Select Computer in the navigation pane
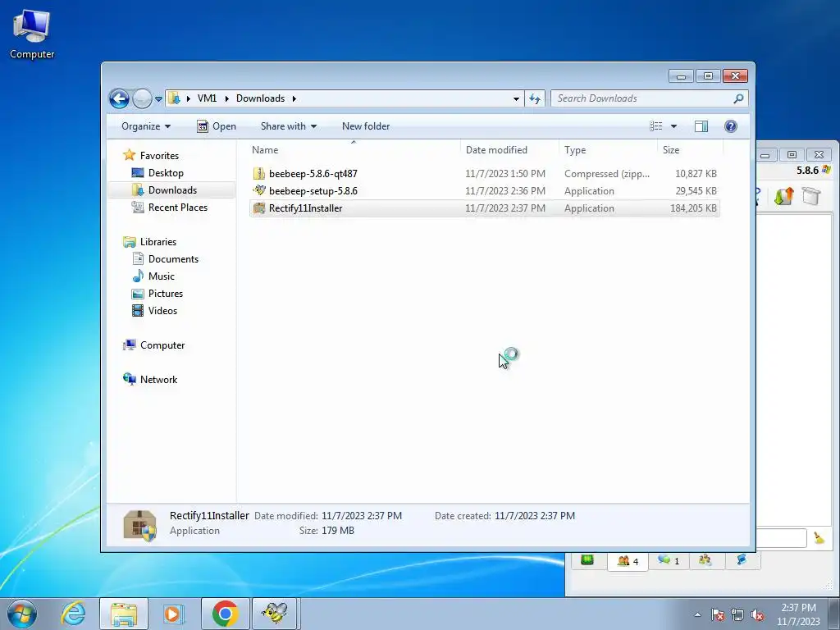 (162, 345)
